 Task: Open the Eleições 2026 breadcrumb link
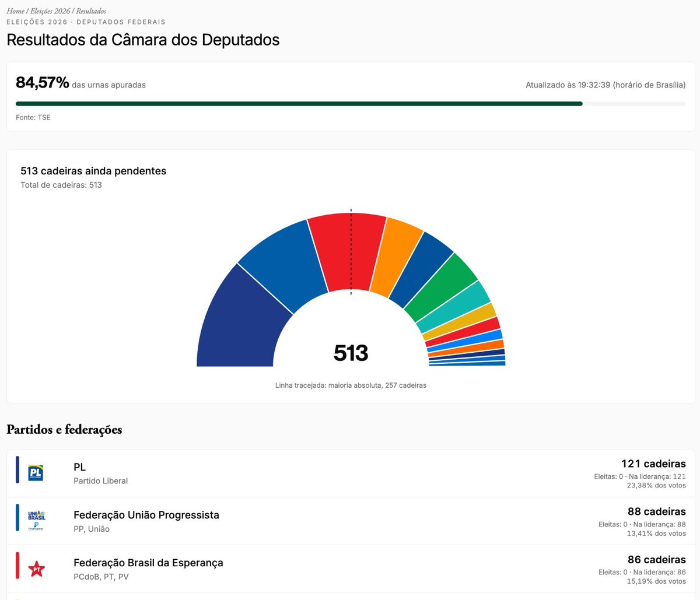[x=50, y=11]
